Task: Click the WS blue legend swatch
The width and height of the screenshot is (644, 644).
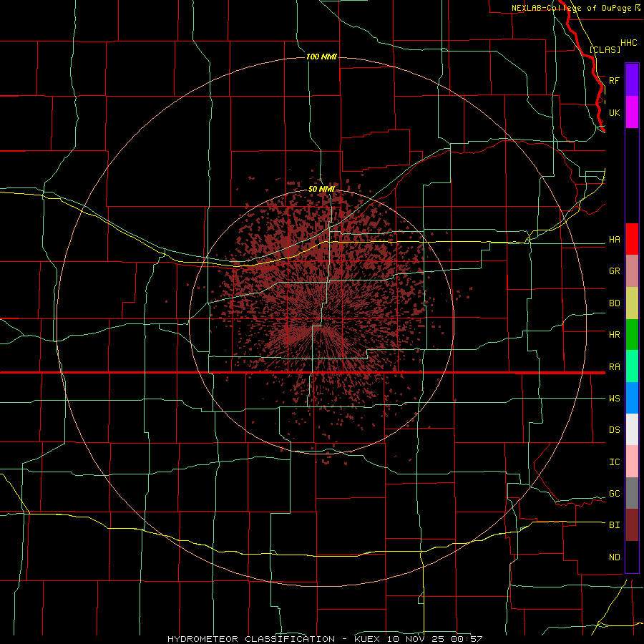Action: (x=632, y=398)
